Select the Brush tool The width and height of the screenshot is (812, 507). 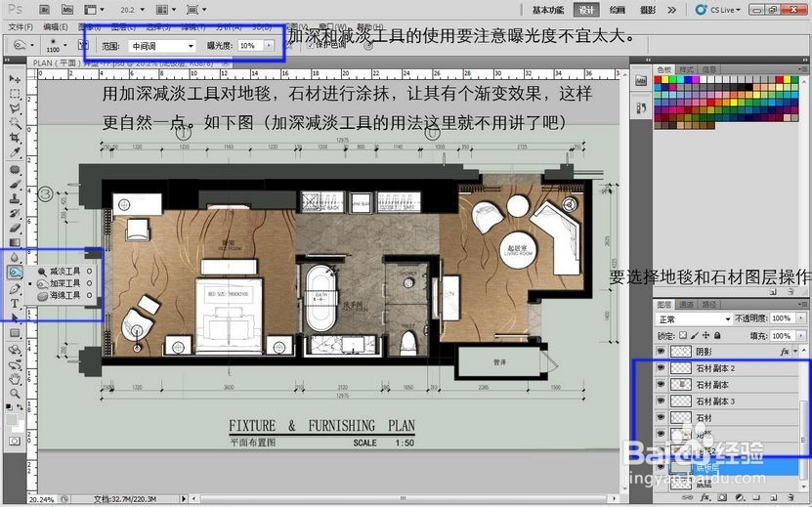point(15,185)
